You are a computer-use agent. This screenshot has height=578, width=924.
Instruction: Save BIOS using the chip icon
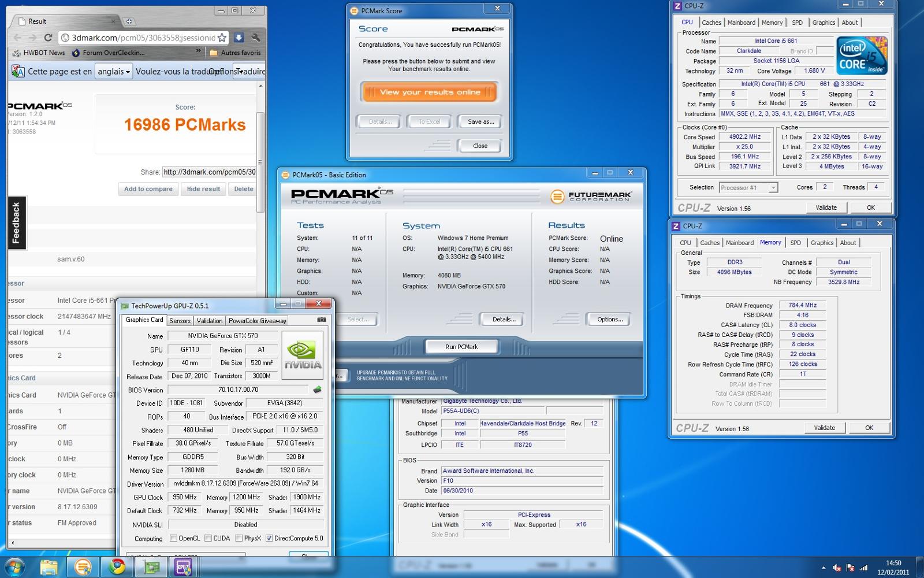point(317,390)
